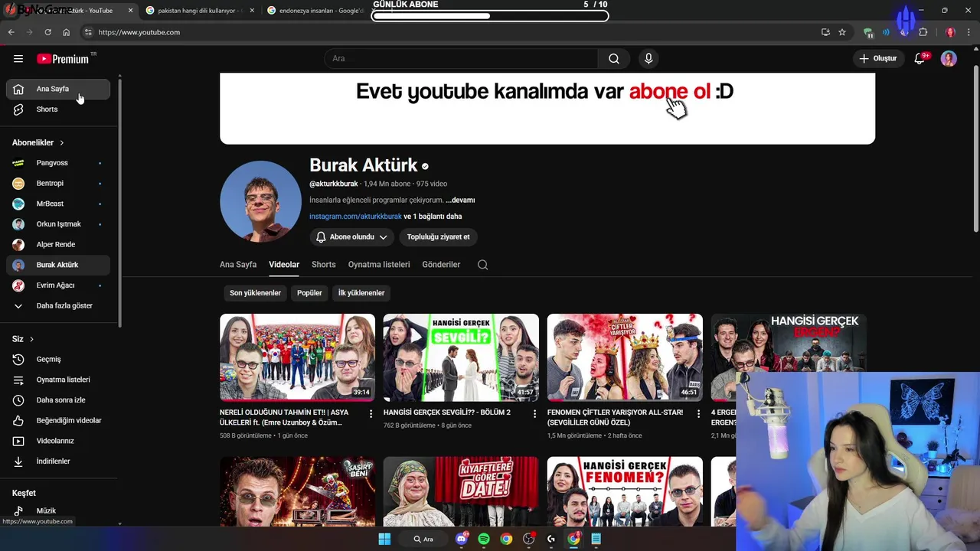Image resolution: width=980 pixels, height=551 pixels.
Task: Open options menu for NERELİ OLDUĞUNU TAHMİN ET video
Action: point(371,413)
